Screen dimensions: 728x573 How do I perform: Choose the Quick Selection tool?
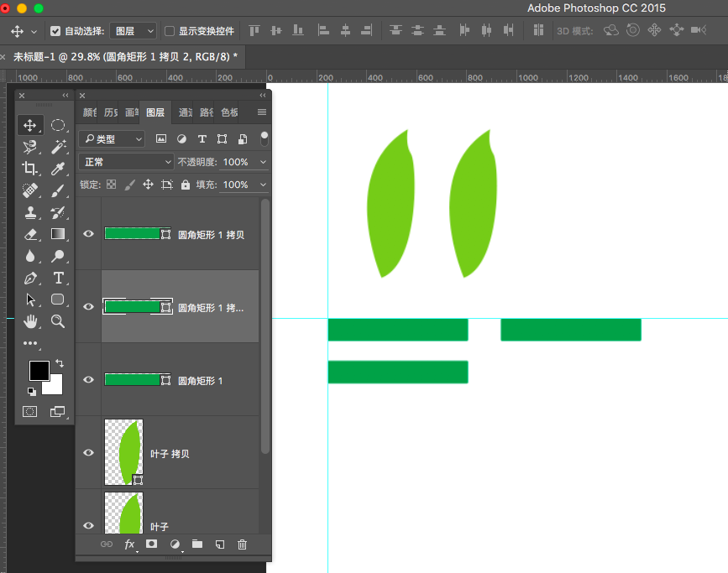(x=30, y=147)
